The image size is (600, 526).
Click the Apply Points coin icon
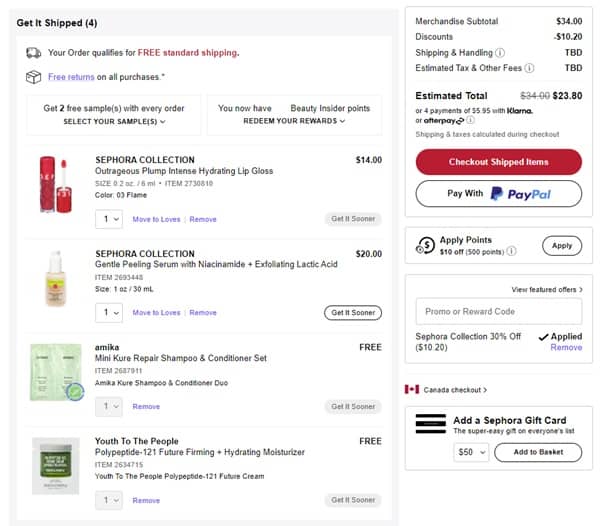[425, 245]
